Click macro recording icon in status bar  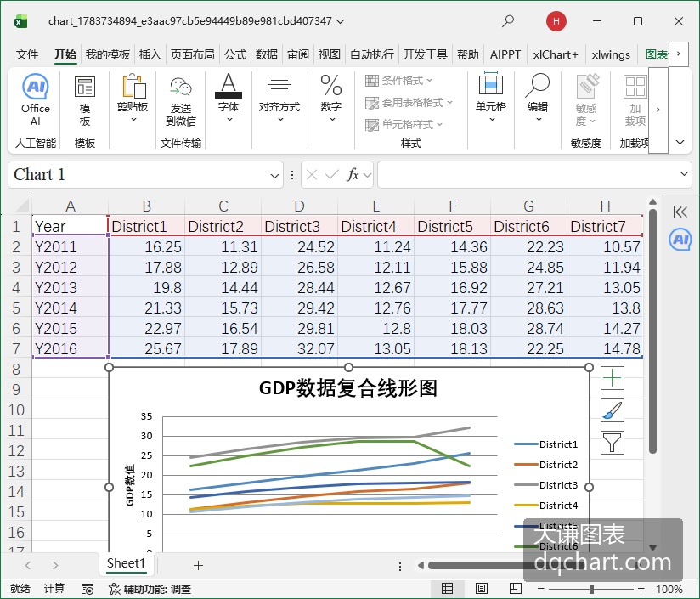(87, 589)
